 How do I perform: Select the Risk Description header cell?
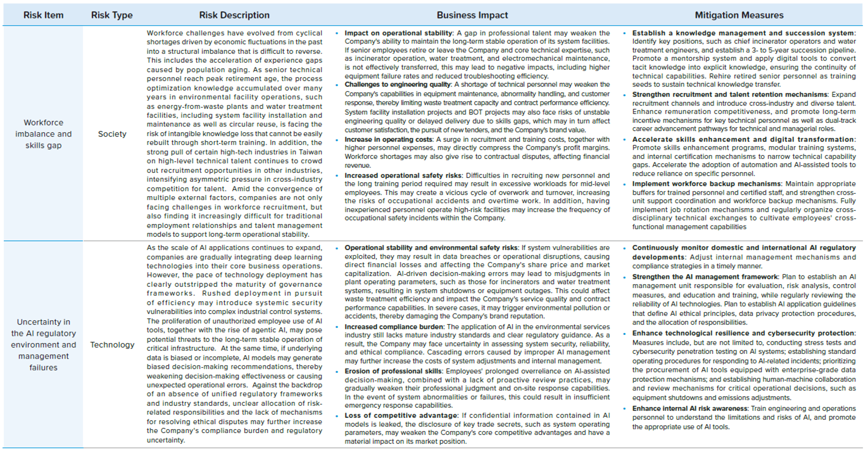(x=234, y=15)
